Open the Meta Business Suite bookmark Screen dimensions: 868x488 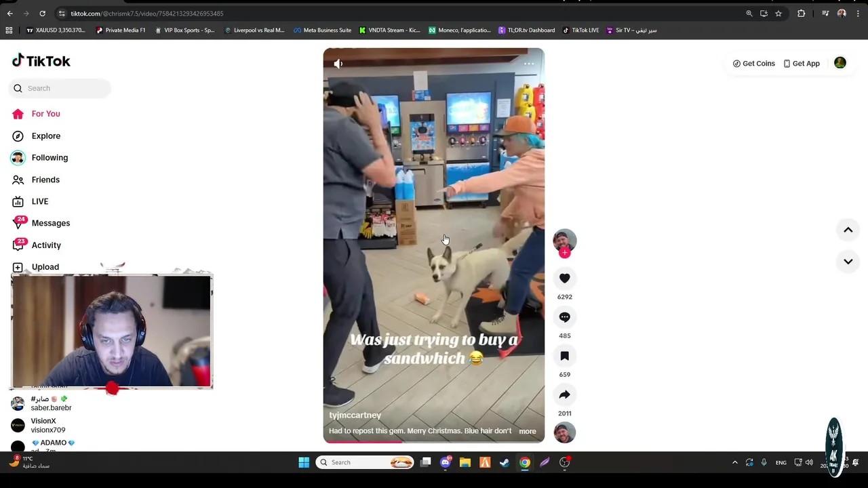click(x=323, y=30)
